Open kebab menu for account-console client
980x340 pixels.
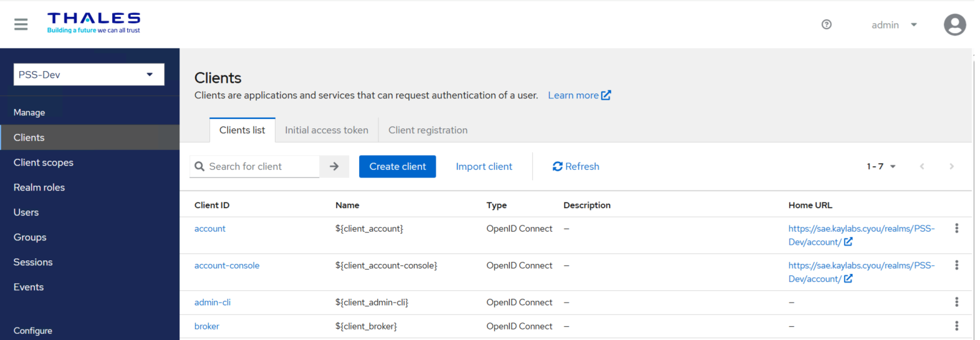point(956,265)
